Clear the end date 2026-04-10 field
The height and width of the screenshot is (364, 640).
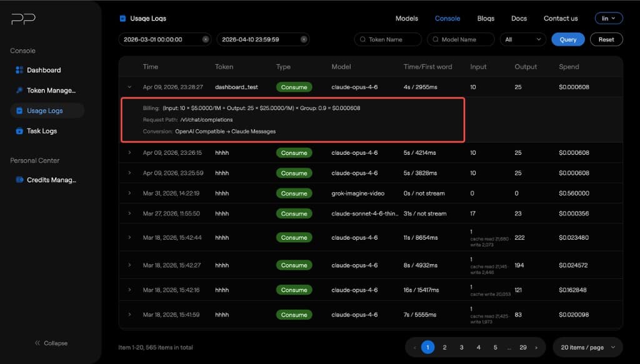click(304, 39)
